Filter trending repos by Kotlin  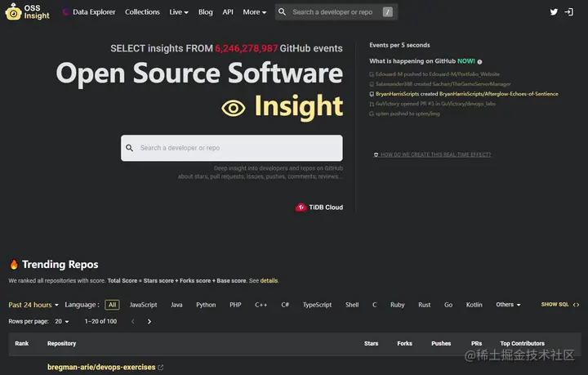[474, 305]
